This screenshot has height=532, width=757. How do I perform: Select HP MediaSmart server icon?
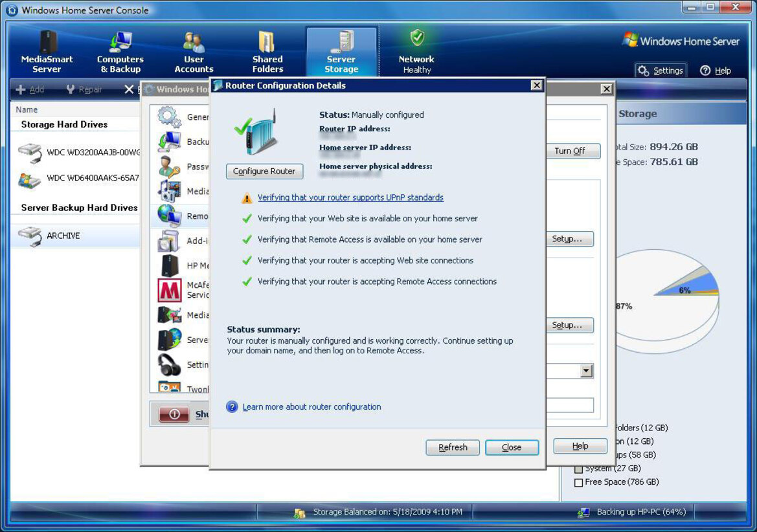pyautogui.click(x=169, y=265)
